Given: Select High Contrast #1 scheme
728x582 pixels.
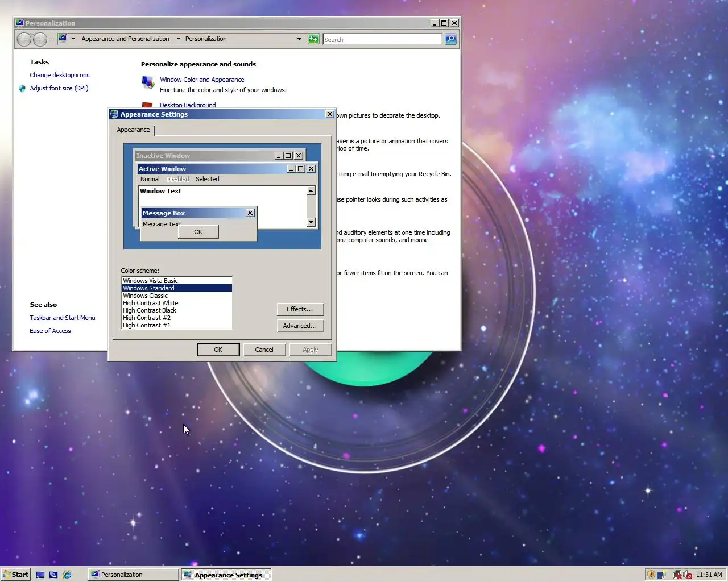Looking at the screenshot, I should [x=177, y=325].
